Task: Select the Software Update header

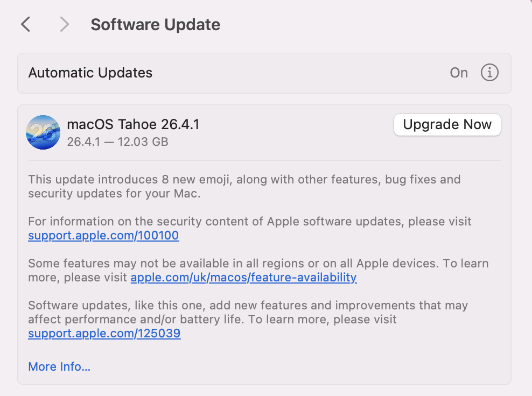Action: coord(155,24)
